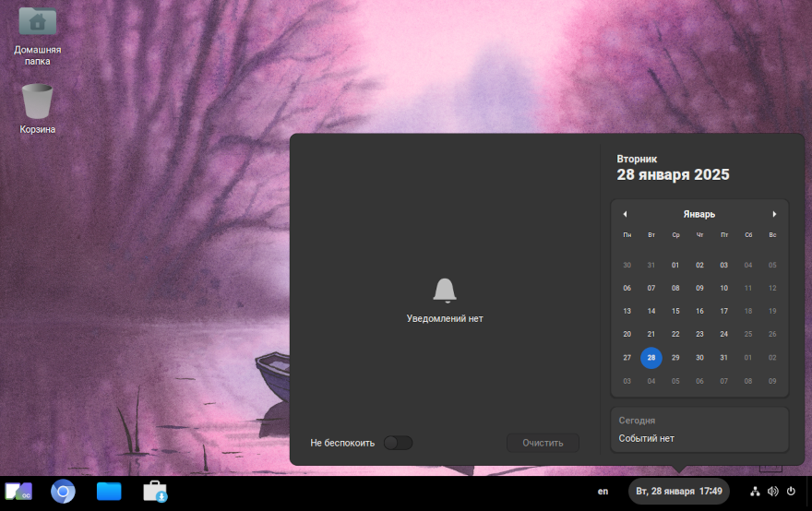Click the Сегодня events section
This screenshot has height=511, width=812.
(x=699, y=429)
